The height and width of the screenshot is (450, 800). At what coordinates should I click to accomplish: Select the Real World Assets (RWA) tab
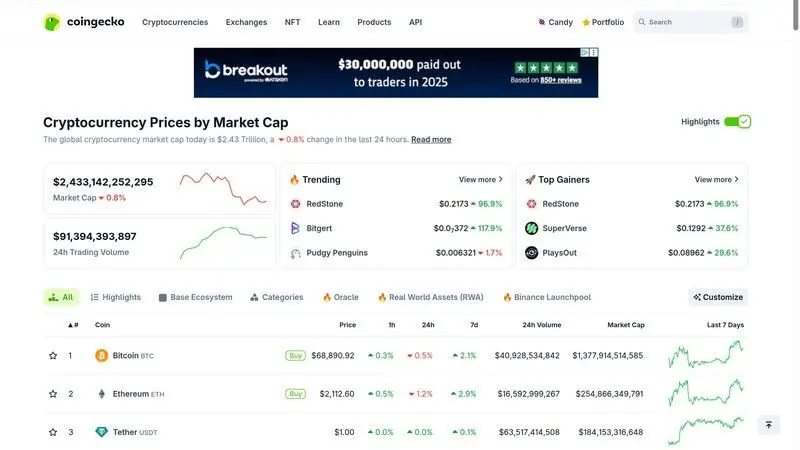431,297
